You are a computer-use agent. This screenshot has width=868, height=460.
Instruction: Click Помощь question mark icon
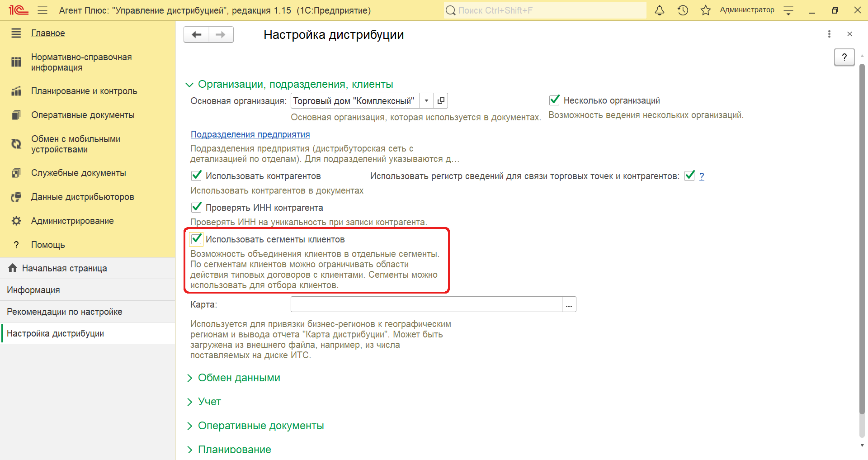pyautogui.click(x=16, y=245)
